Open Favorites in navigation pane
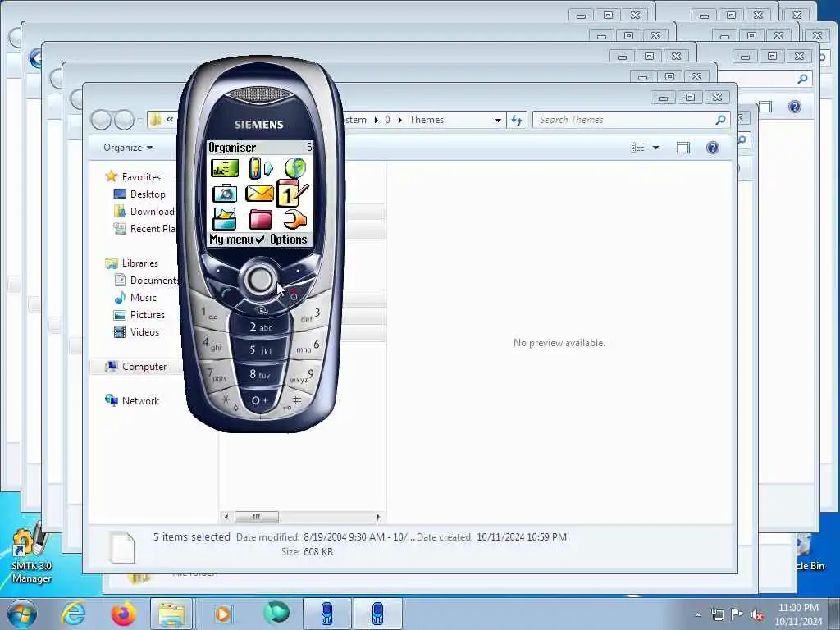This screenshot has width=840, height=630. (141, 177)
